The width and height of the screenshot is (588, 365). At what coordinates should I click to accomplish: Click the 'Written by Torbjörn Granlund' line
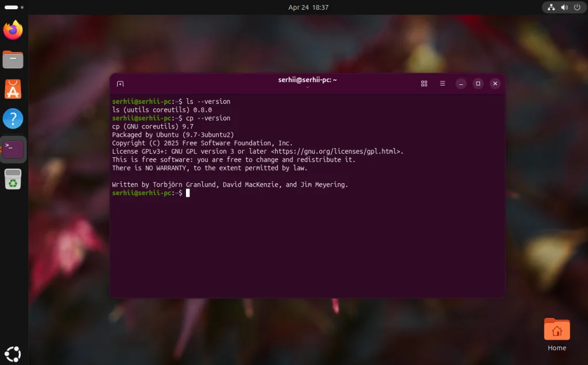(x=230, y=184)
